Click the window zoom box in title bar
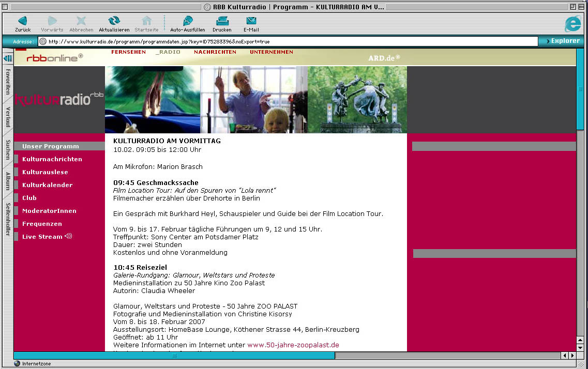588x369 pixels. pyautogui.click(x=573, y=7)
